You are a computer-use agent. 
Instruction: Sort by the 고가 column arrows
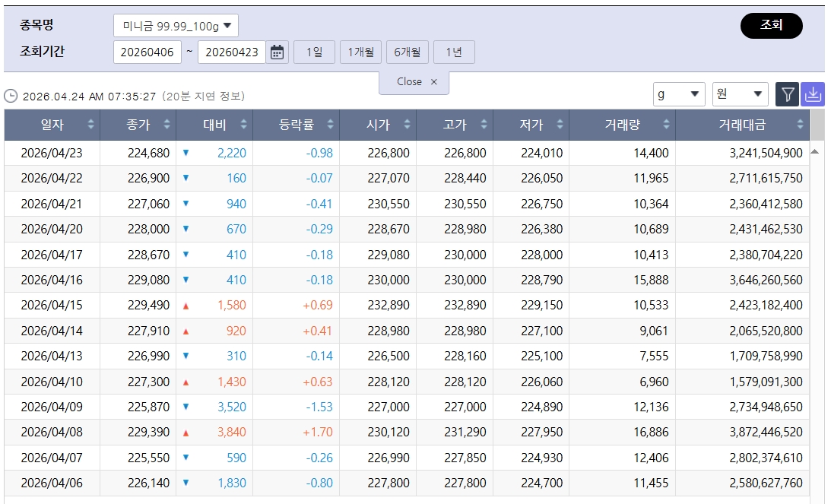[484, 125]
